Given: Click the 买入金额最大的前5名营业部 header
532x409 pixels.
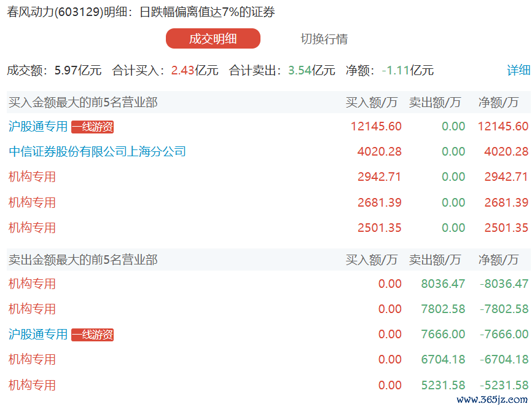Looking at the screenshot, I should tap(83, 102).
